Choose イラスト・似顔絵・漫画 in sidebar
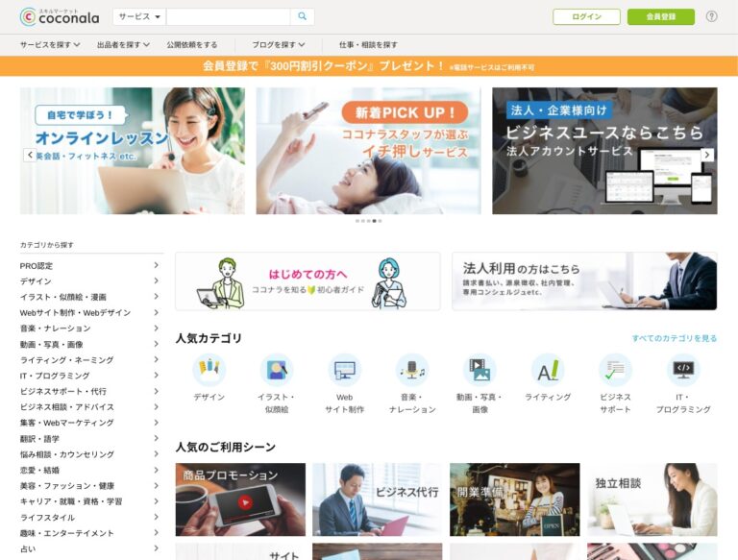The height and width of the screenshot is (560, 738). click(63, 297)
